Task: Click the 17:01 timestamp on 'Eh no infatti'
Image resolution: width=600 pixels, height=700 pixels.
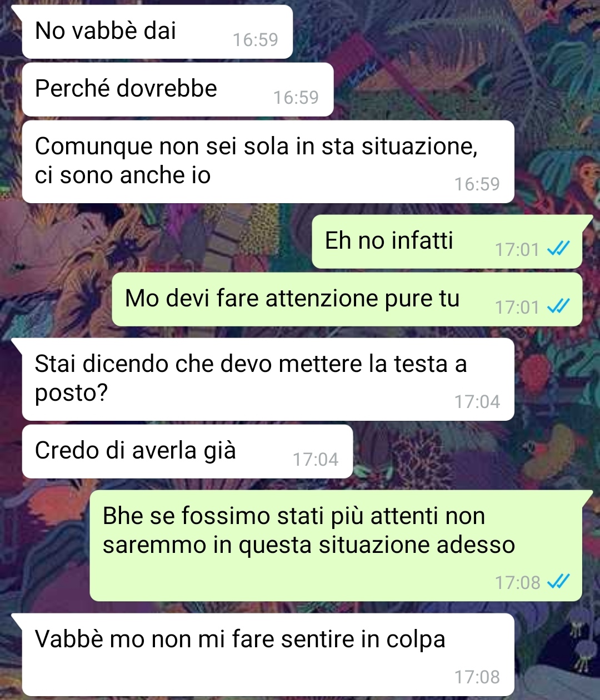Action: click(517, 250)
